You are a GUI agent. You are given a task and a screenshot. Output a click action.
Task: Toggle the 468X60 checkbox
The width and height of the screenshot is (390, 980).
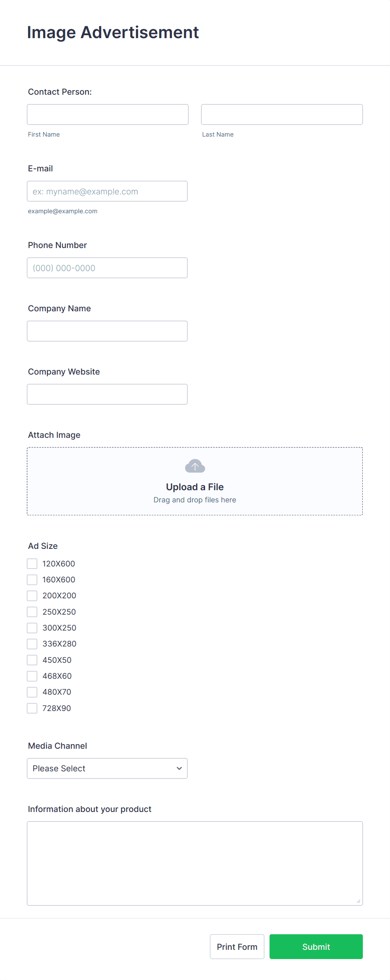[x=32, y=675]
